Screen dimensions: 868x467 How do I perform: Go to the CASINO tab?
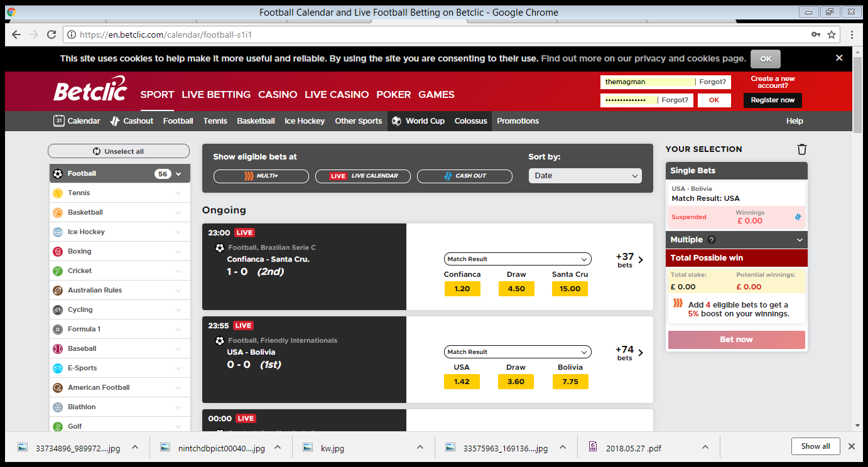(x=278, y=95)
